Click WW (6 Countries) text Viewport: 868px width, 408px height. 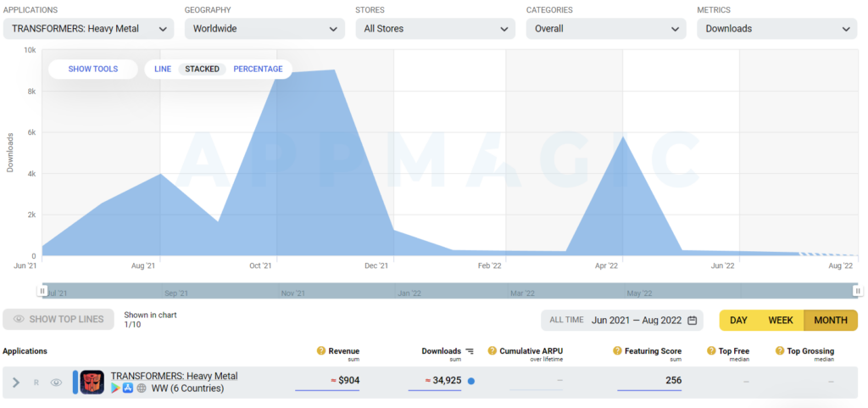pyautogui.click(x=187, y=388)
